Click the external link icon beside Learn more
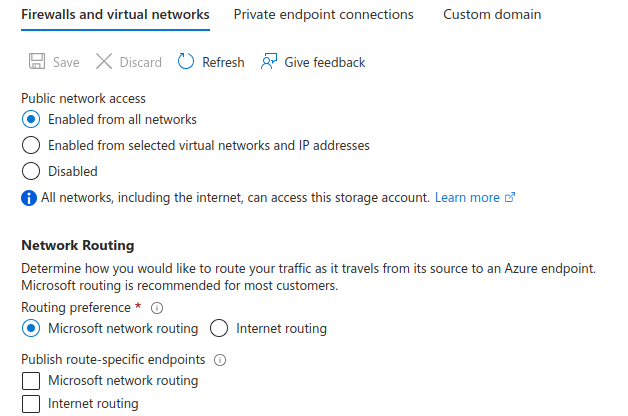Image resolution: width=628 pixels, height=416 pixels. coord(510,198)
